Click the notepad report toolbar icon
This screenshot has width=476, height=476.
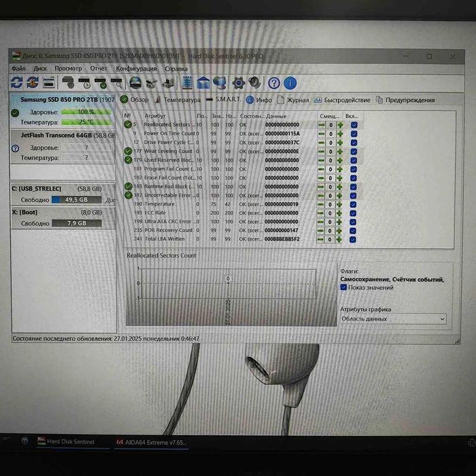pos(187,82)
